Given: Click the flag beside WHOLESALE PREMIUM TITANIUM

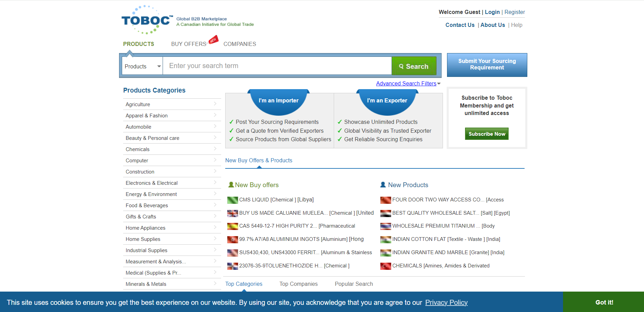Looking at the screenshot, I should (x=385, y=226).
